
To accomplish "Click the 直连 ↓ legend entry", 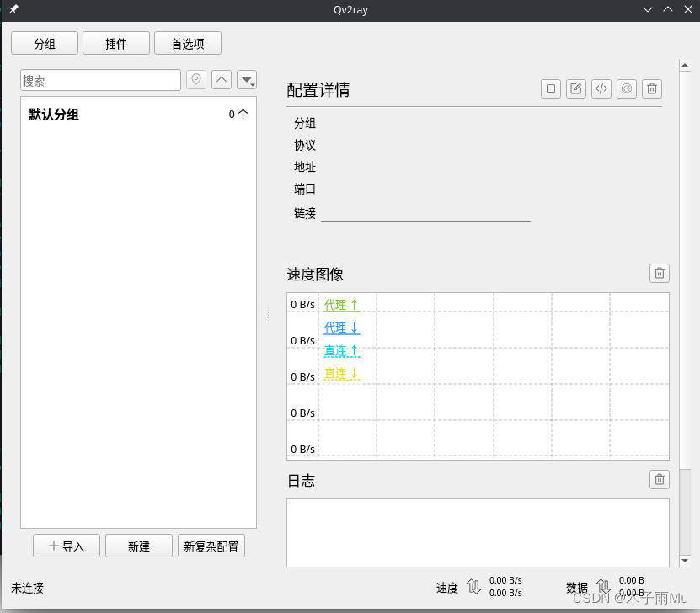I will pyautogui.click(x=341, y=373).
